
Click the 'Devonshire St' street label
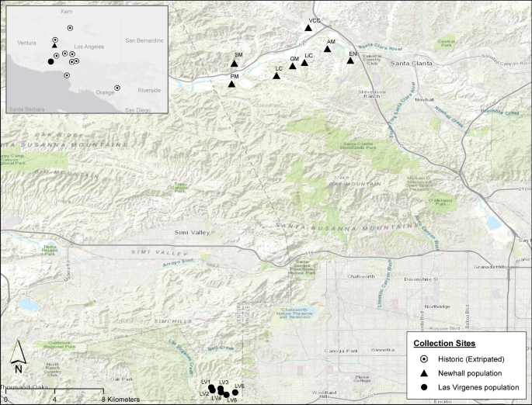[x=422, y=279]
